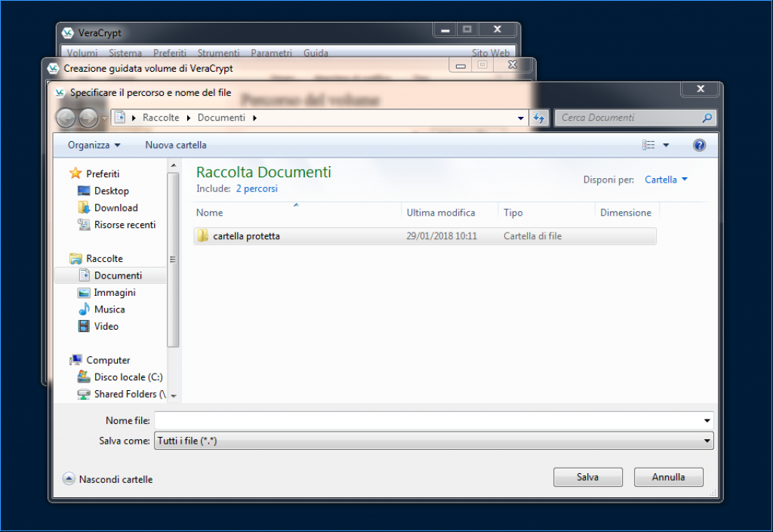
Task: Open the Organizza dropdown menu
Action: click(x=94, y=145)
